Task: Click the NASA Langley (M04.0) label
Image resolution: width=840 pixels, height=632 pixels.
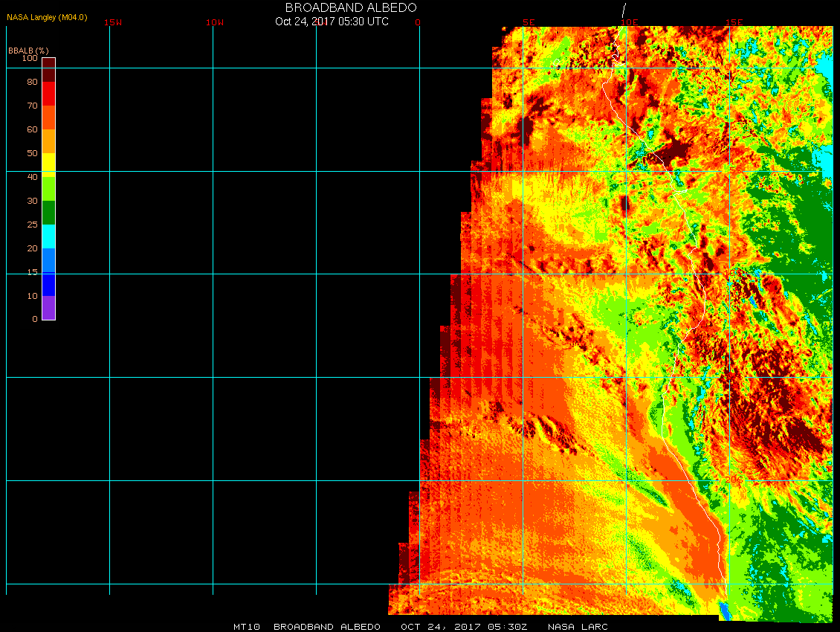Action: [x=47, y=17]
